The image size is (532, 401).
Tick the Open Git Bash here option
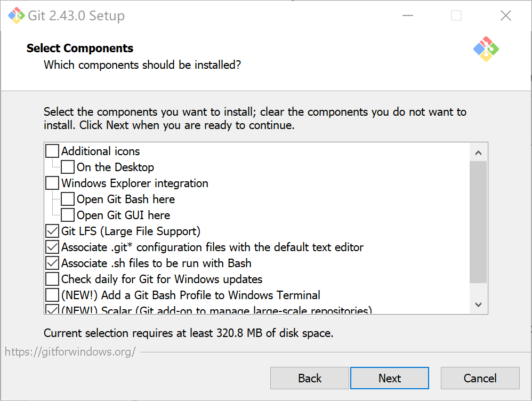click(x=68, y=199)
